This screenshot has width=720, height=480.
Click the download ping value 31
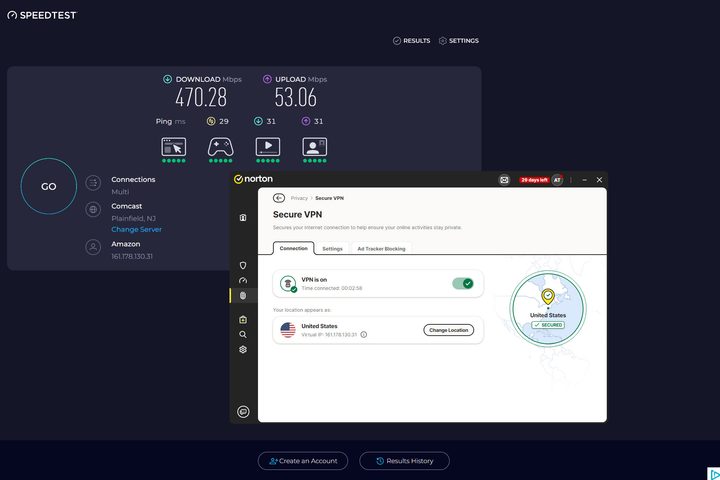click(x=271, y=121)
